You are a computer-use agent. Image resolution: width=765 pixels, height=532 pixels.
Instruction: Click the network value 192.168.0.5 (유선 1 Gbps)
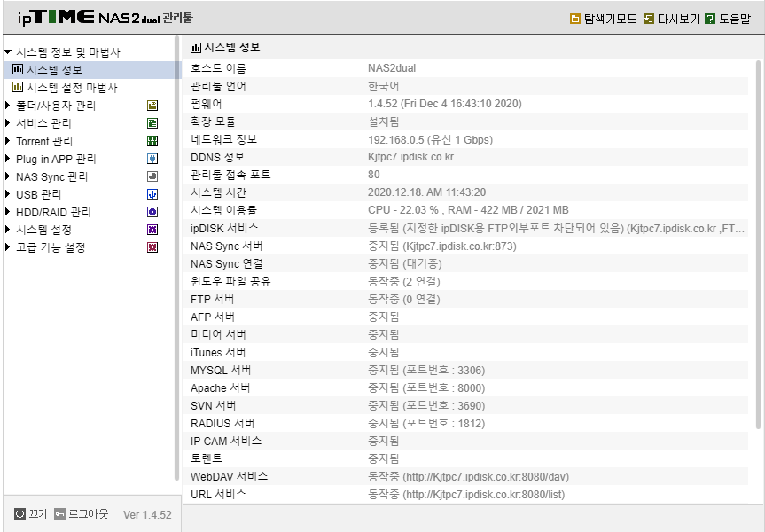point(430,139)
